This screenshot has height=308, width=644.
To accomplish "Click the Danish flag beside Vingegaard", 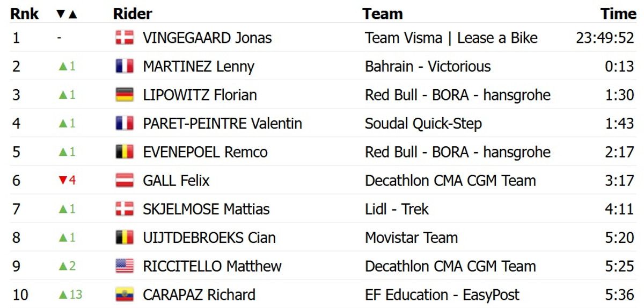I will pos(125,38).
